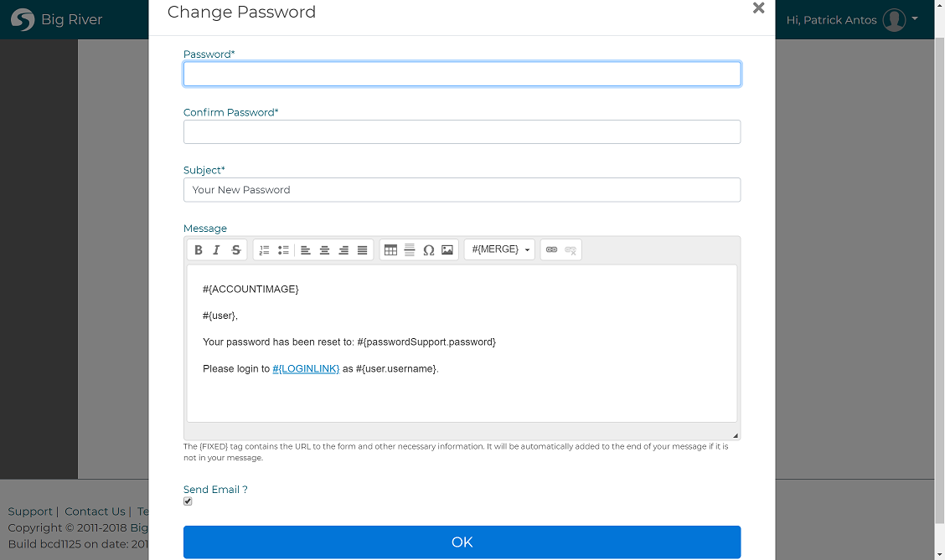Insert a table into the message
This screenshot has height=560, width=945.
(x=390, y=250)
